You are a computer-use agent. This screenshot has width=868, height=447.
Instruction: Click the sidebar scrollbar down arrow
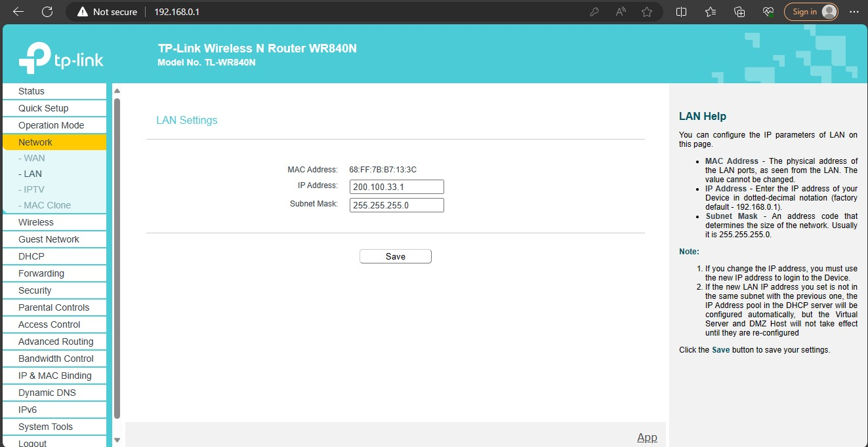pos(117,440)
